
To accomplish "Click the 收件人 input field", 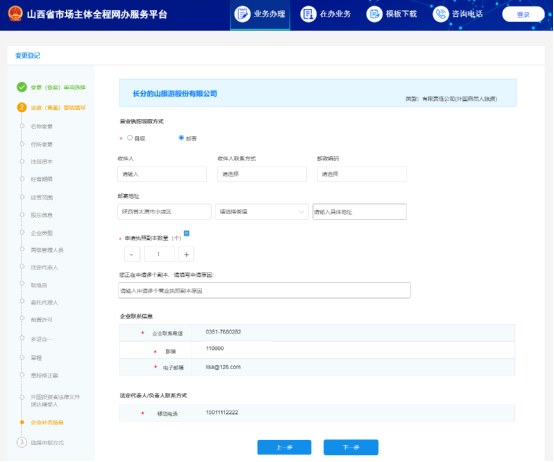I will [x=162, y=174].
